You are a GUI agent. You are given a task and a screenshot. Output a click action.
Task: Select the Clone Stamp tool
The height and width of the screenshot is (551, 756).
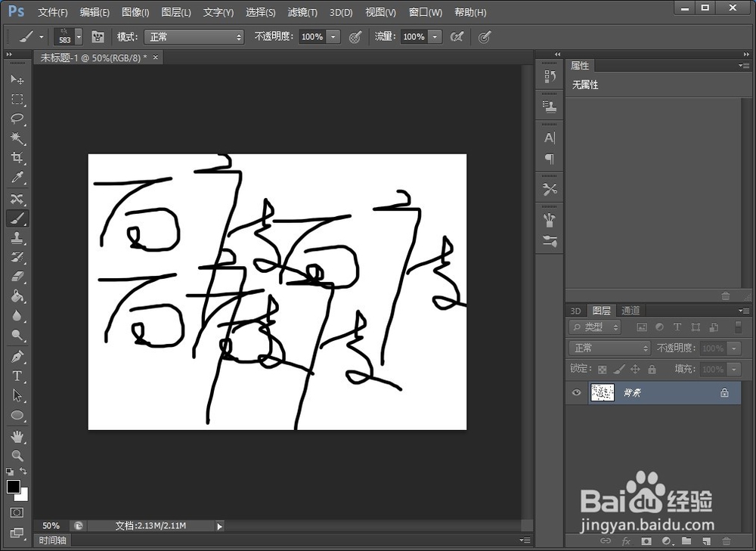tap(17, 237)
